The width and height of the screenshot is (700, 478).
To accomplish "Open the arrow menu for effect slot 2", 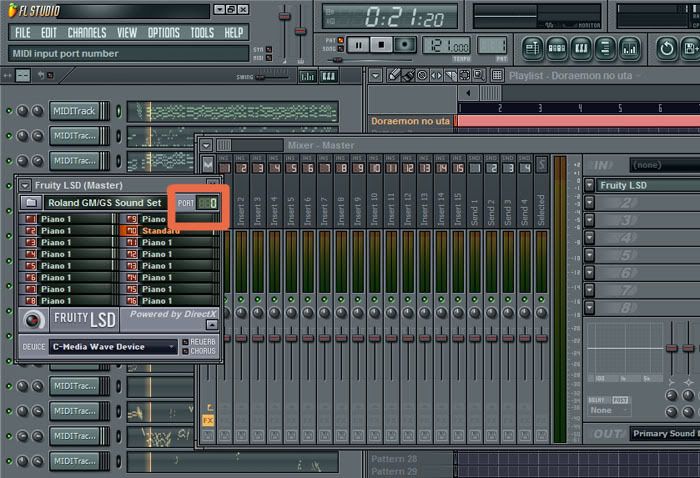I will (589, 203).
